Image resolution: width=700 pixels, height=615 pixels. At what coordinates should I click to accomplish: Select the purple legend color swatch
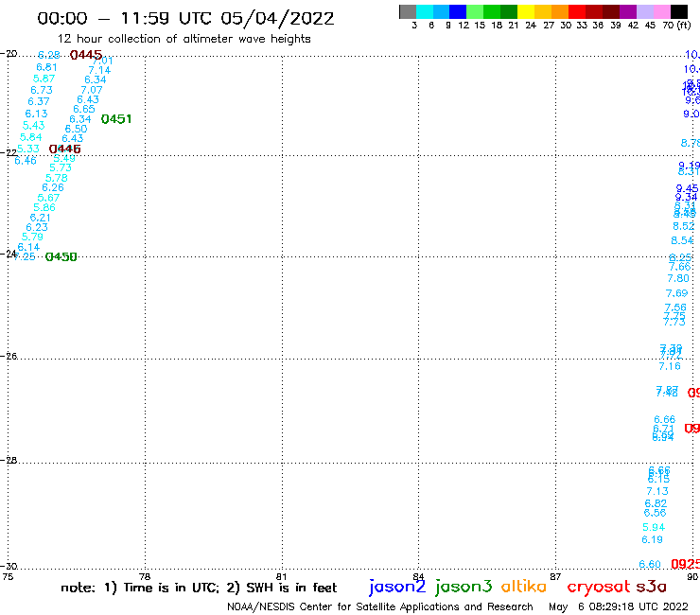coord(628,11)
